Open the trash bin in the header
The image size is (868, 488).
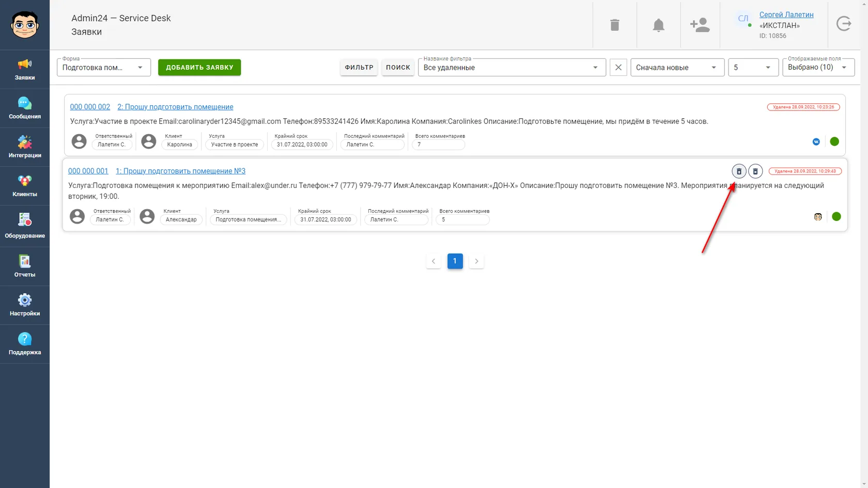(x=614, y=25)
